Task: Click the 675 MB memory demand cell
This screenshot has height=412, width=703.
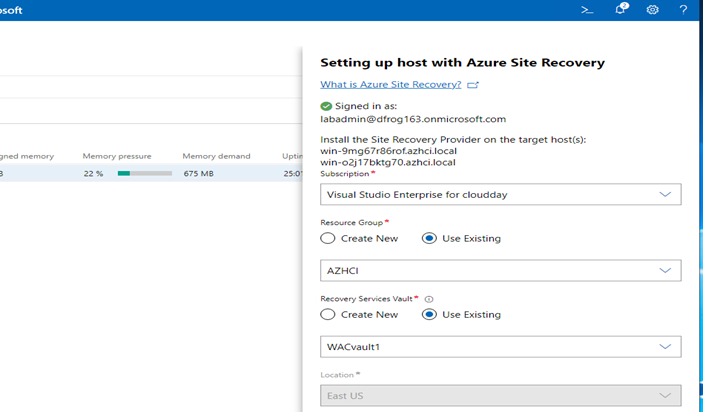Action: (x=198, y=173)
